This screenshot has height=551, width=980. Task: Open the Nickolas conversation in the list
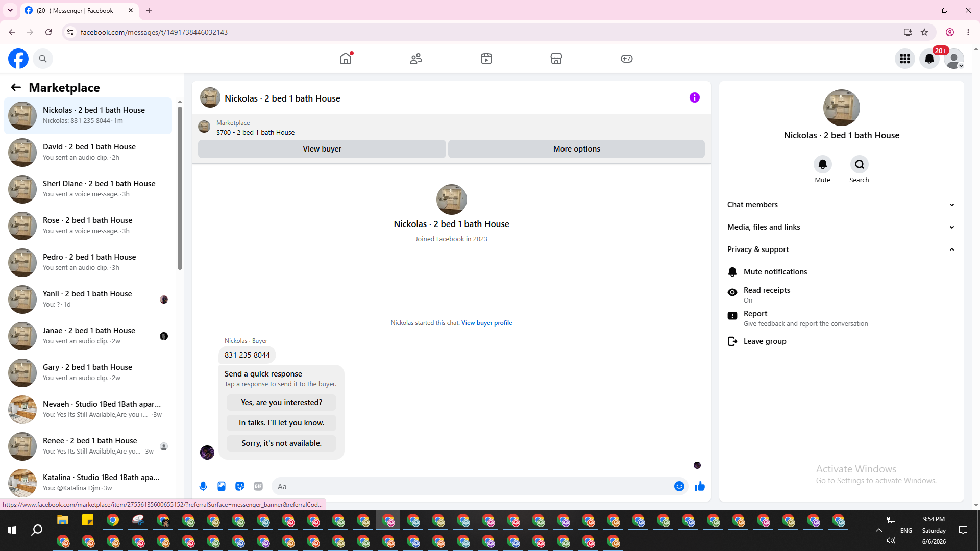coord(88,116)
